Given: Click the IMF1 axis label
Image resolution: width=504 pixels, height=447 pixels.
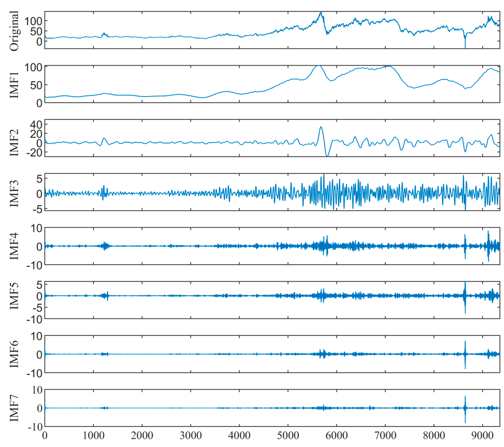Looking at the screenshot, I should click(14, 85).
